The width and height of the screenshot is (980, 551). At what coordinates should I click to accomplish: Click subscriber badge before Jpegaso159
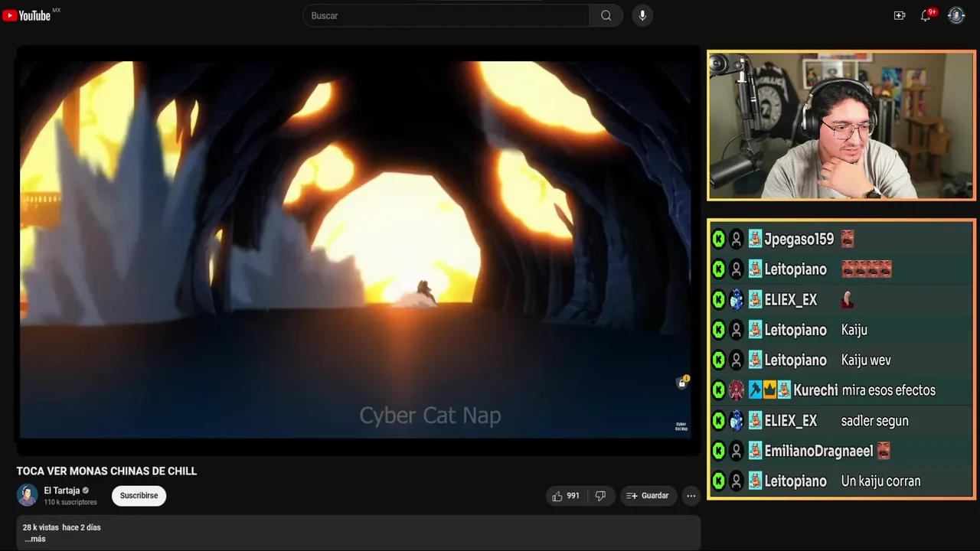pyautogui.click(x=755, y=239)
